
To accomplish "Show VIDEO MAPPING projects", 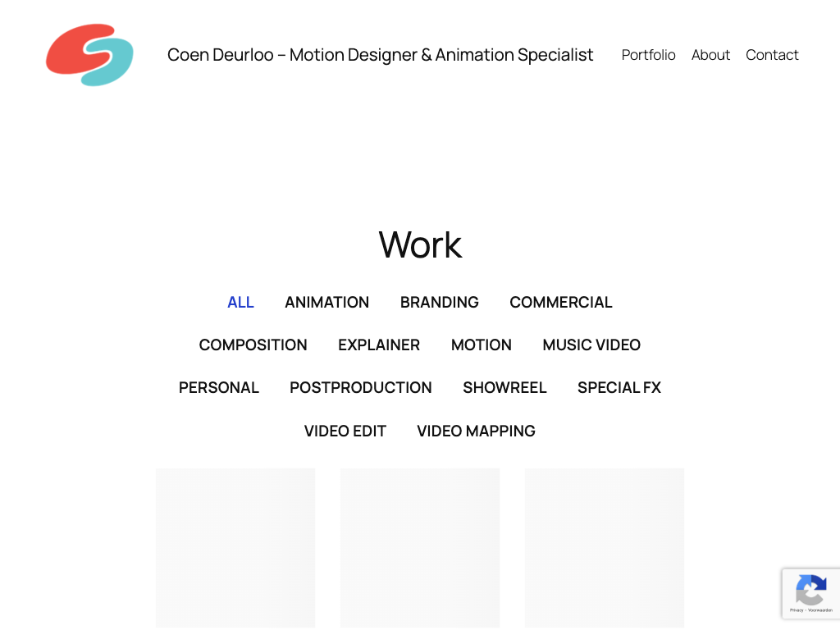I will coord(477,431).
